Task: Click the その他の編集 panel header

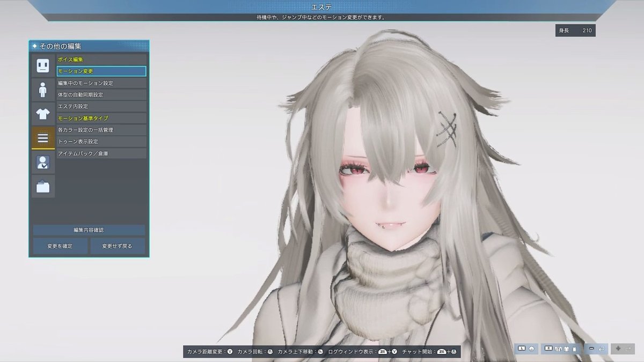Action: tap(89, 46)
